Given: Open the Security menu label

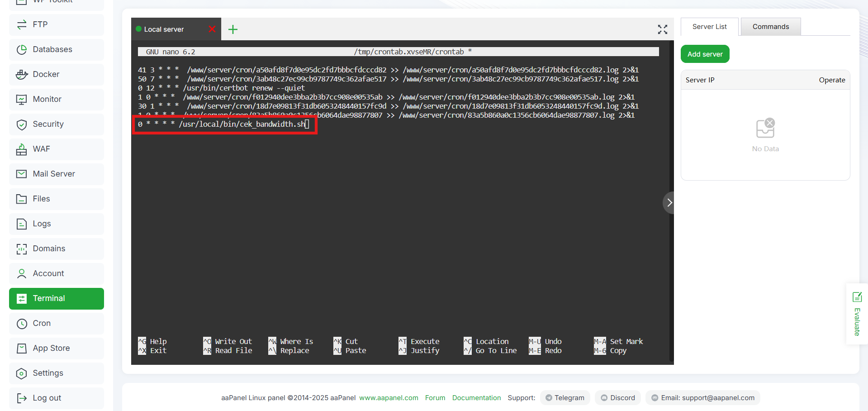Looking at the screenshot, I should coord(48,124).
